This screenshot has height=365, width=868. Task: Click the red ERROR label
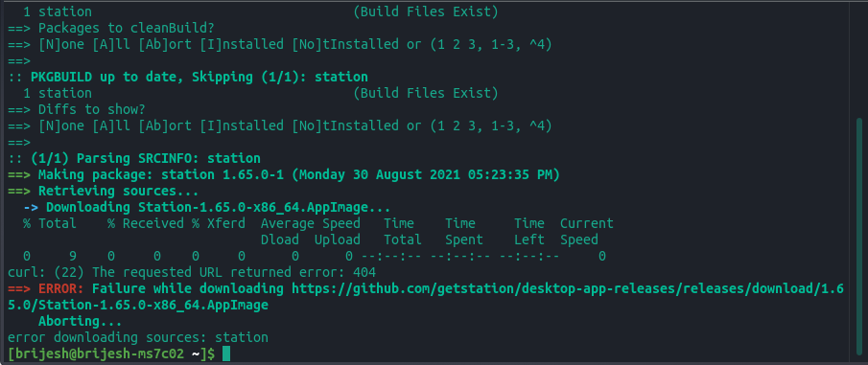click(x=60, y=288)
